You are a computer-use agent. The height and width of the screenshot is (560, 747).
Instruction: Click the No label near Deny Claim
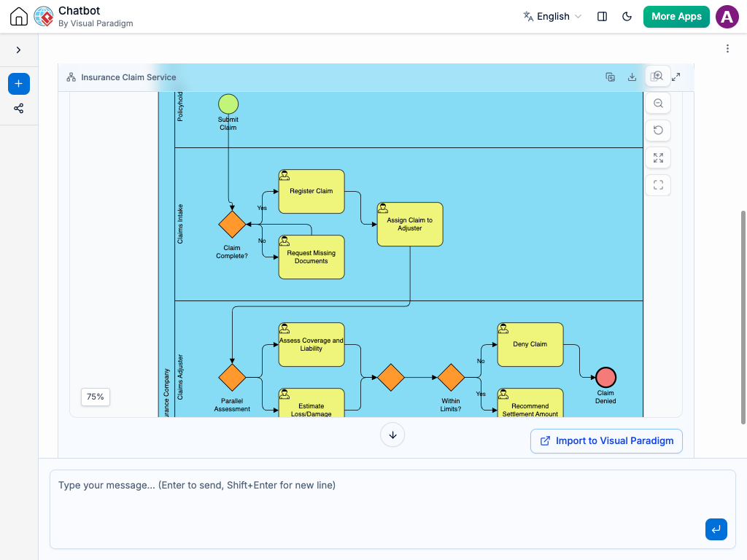[481, 361]
